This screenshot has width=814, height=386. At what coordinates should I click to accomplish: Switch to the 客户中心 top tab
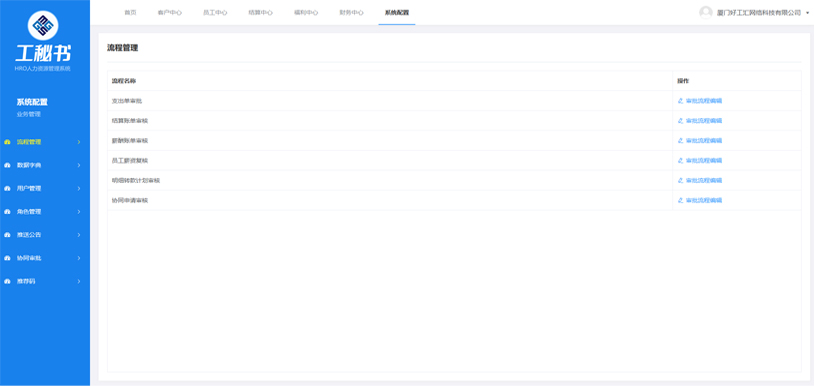[x=169, y=12]
